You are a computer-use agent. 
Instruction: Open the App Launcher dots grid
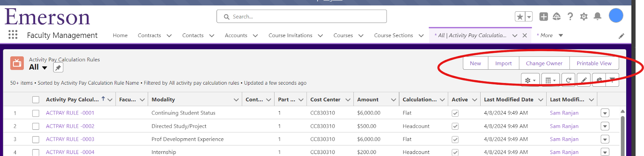[x=13, y=35]
